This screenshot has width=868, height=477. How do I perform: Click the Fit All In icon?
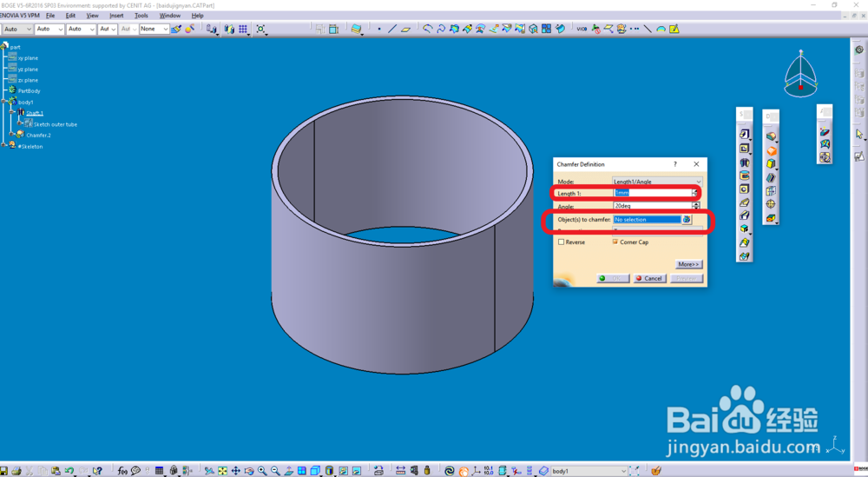coord(222,471)
